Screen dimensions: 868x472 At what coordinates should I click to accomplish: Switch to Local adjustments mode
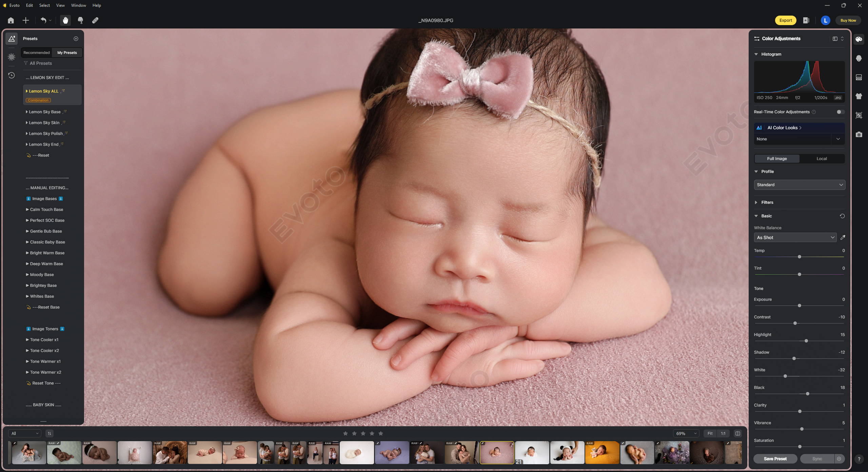pyautogui.click(x=821, y=159)
